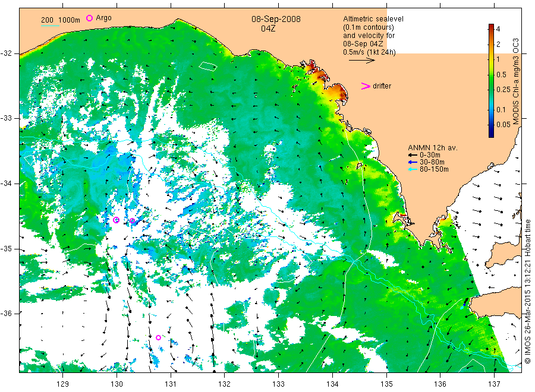Click the 'Argo' legend label
This screenshot has width=535, height=392.
(103, 18)
